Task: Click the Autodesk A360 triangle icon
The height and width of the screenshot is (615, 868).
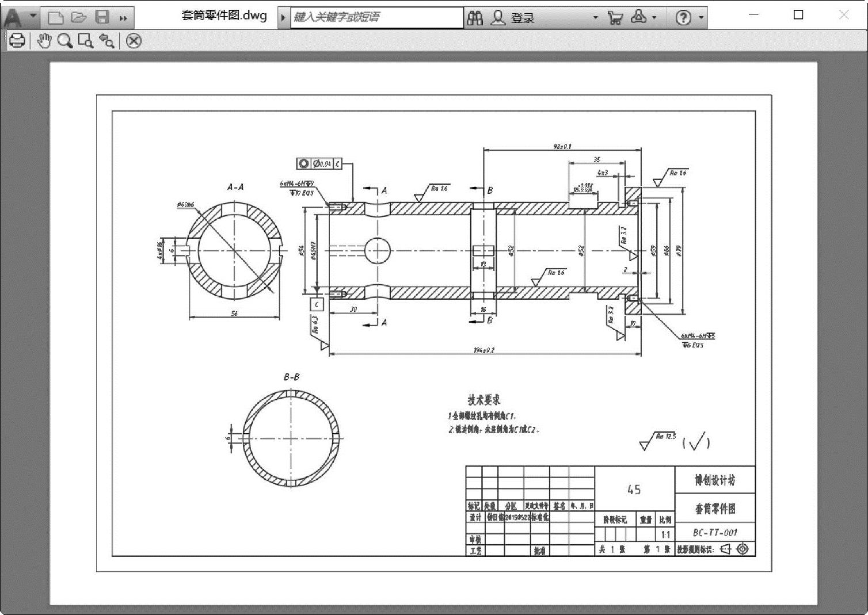Action: [x=638, y=17]
